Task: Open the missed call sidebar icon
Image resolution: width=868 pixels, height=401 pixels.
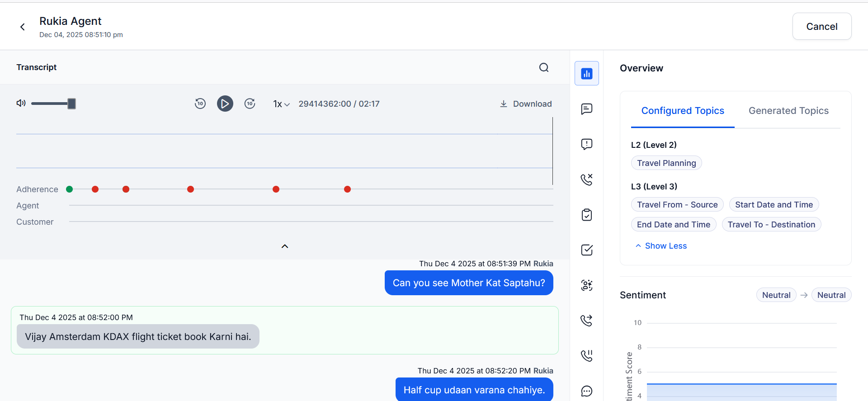Action: (x=587, y=179)
